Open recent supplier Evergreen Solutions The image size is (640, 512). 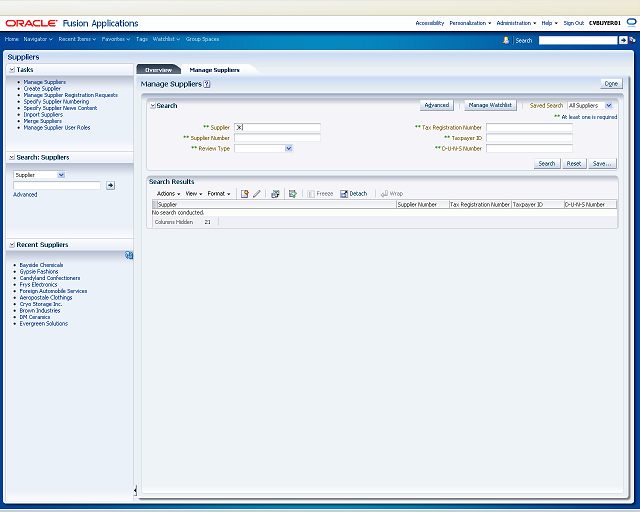pyautogui.click(x=44, y=324)
